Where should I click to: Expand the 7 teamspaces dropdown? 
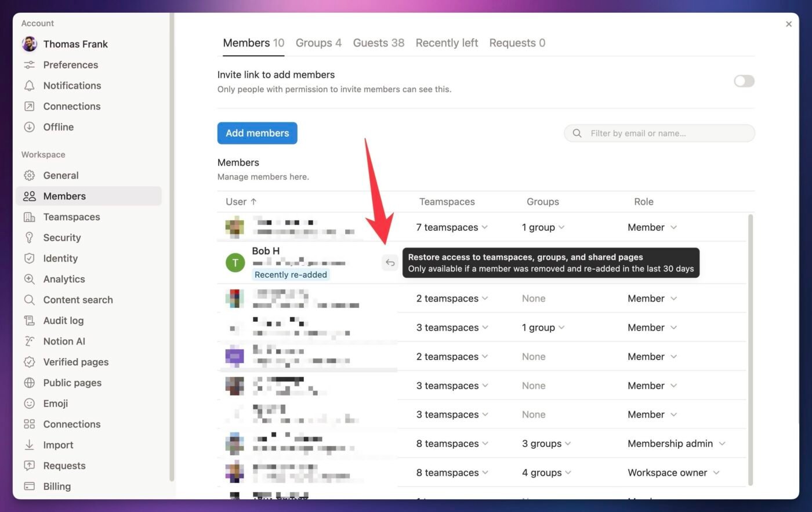coord(452,227)
